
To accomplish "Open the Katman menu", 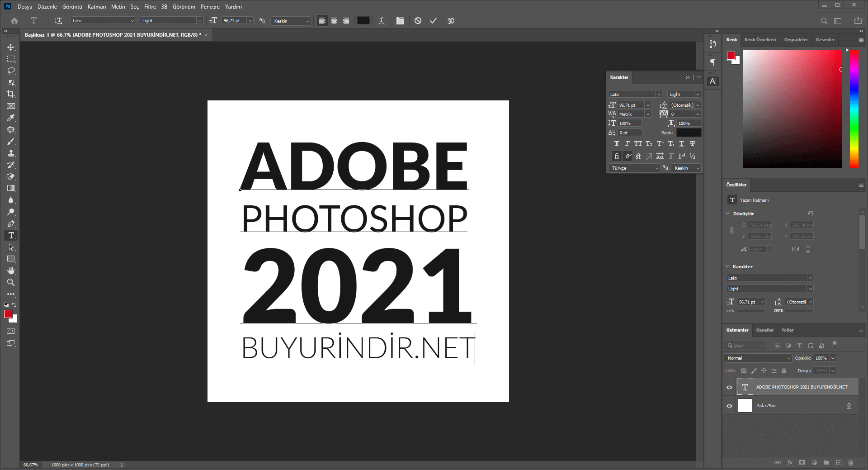I will click(x=97, y=7).
